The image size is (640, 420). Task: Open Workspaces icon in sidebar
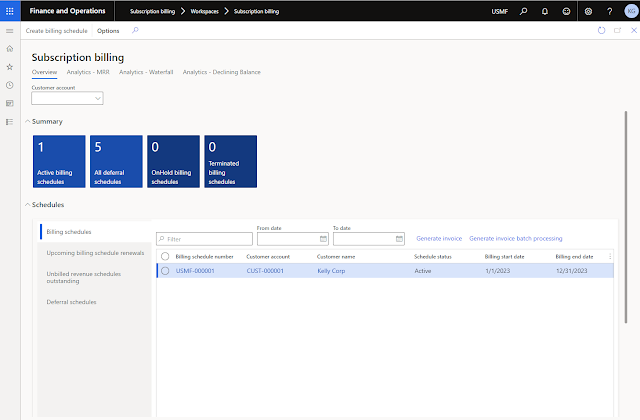(x=10, y=103)
